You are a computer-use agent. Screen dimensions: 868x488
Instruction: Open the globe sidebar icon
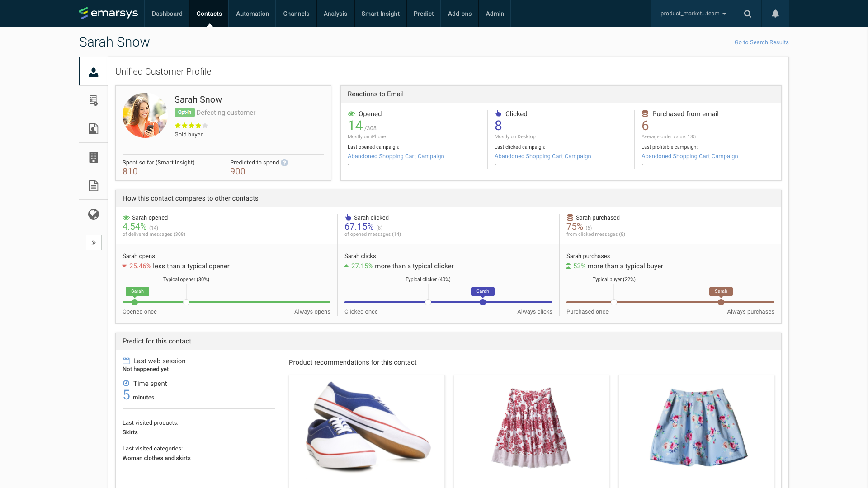tap(94, 214)
